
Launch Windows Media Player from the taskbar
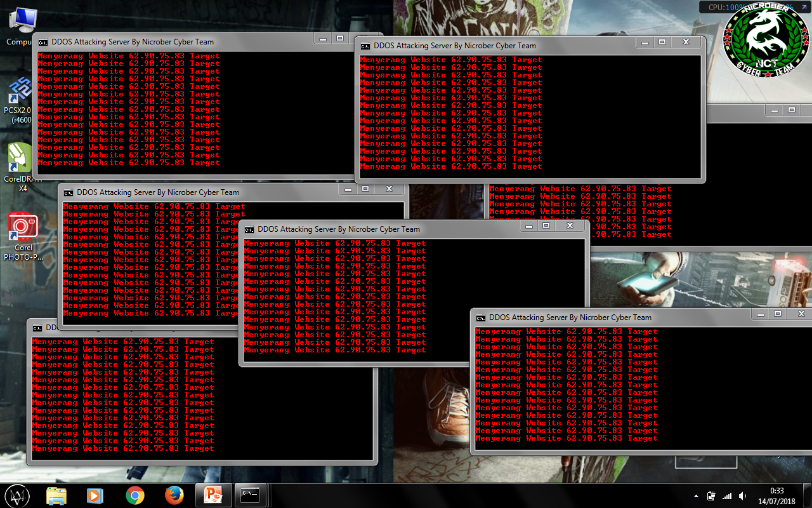[96, 495]
